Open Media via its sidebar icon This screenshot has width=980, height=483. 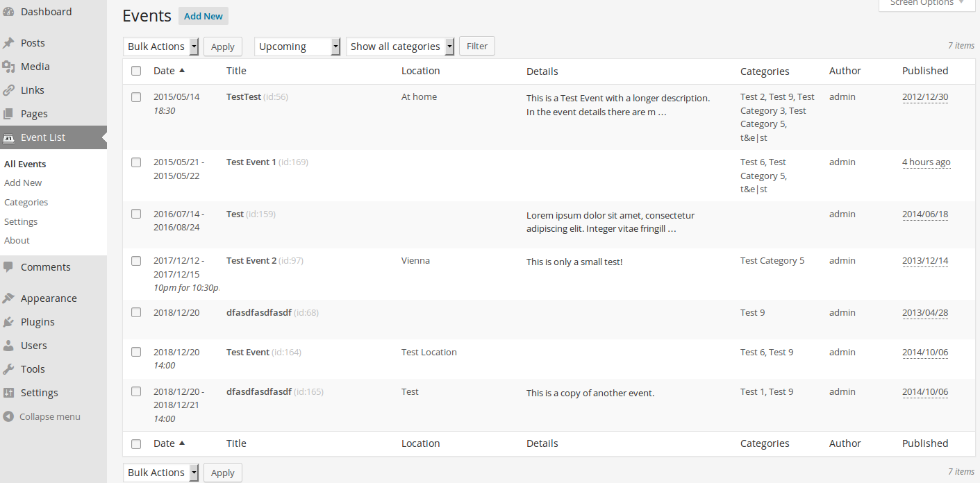8,67
